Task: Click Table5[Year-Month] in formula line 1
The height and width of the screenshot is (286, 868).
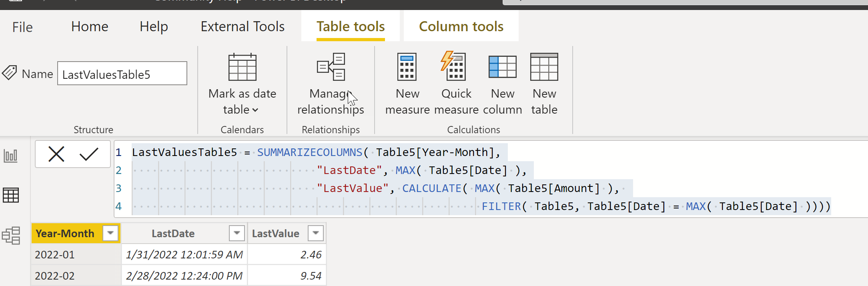Action: (x=435, y=152)
